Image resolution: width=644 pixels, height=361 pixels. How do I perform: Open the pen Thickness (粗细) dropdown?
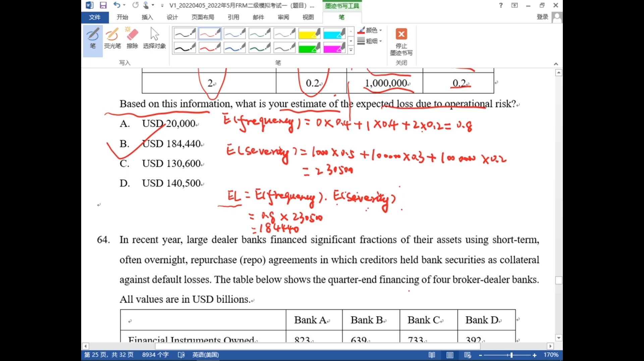point(370,41)
